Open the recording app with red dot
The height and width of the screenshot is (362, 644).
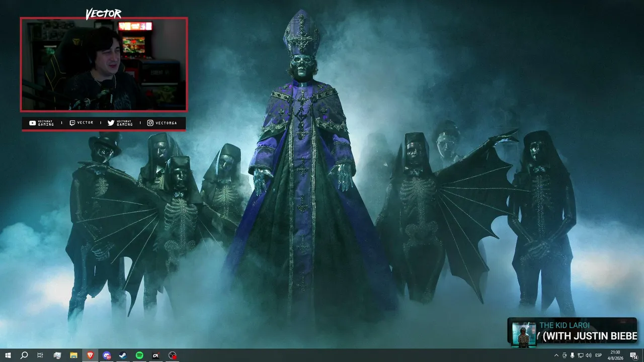coord(173,355)
